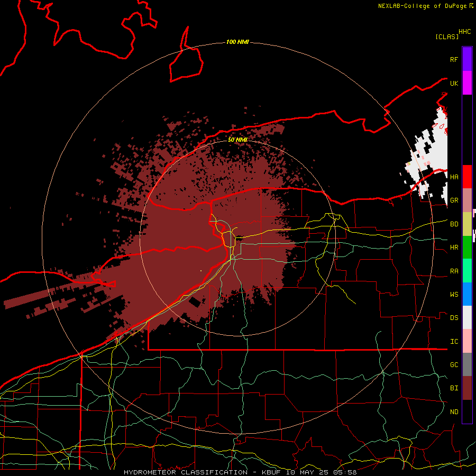Click the HHC product label
The width and height of the screenshot is (476, 476).
tap(464, 32)
